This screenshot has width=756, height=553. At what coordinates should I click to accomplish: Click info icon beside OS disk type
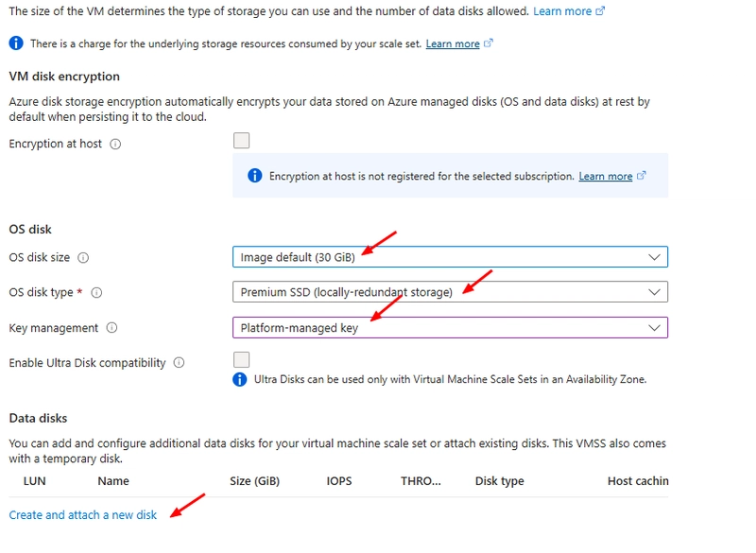(96, 293)
